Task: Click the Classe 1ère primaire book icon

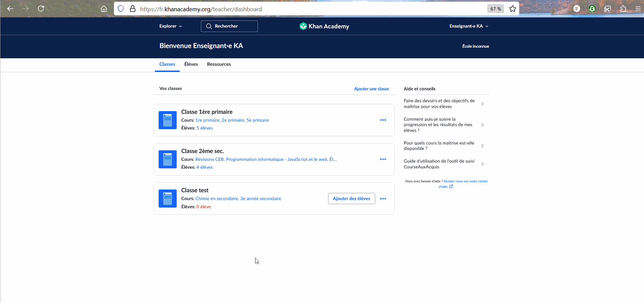Action: 167,120
